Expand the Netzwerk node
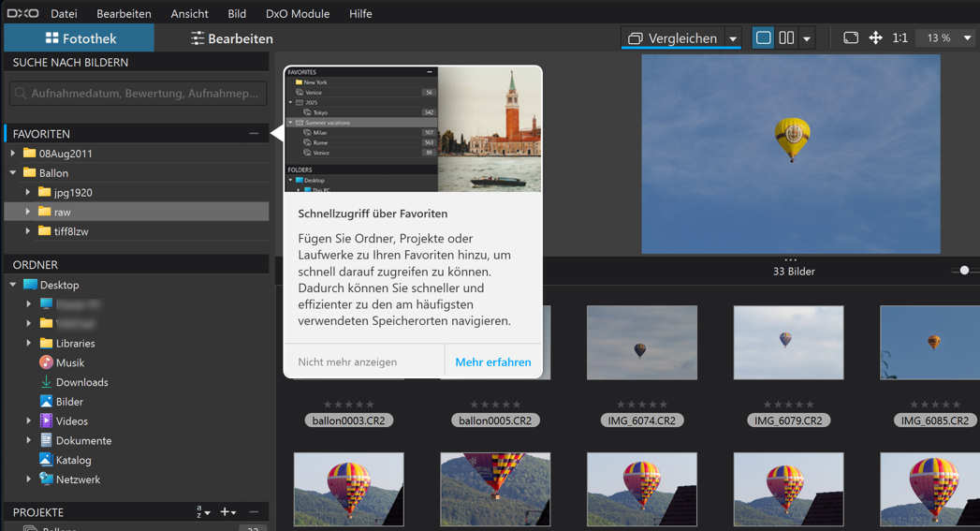 point(28,479)
